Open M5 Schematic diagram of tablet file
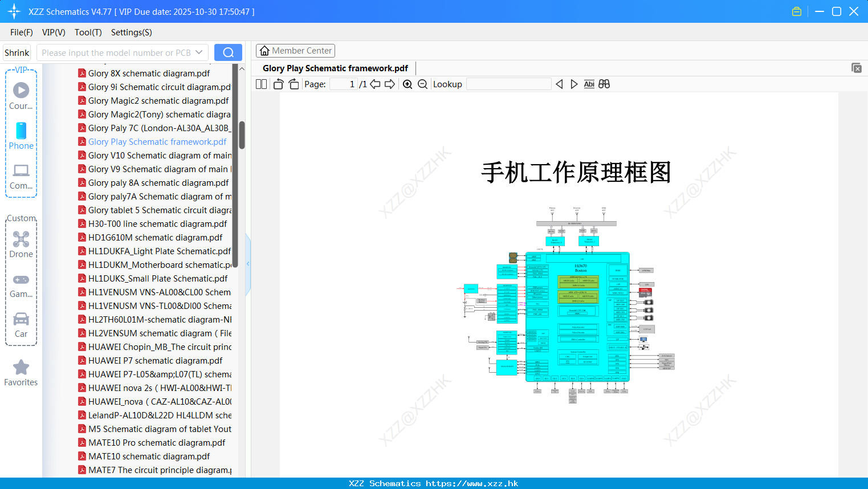Image resolution: width=868 pixels, height=489 pixels. pyautogui.click(x=154, y=429)
